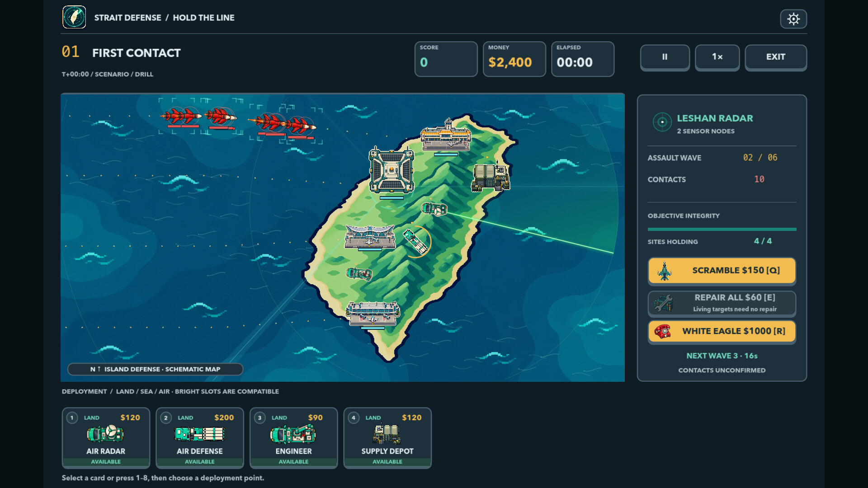This screenshot has width=868, height=488.
Task: Click the wrench icon on Repair All
Action: pyautogui.click(x=663, y=303)
